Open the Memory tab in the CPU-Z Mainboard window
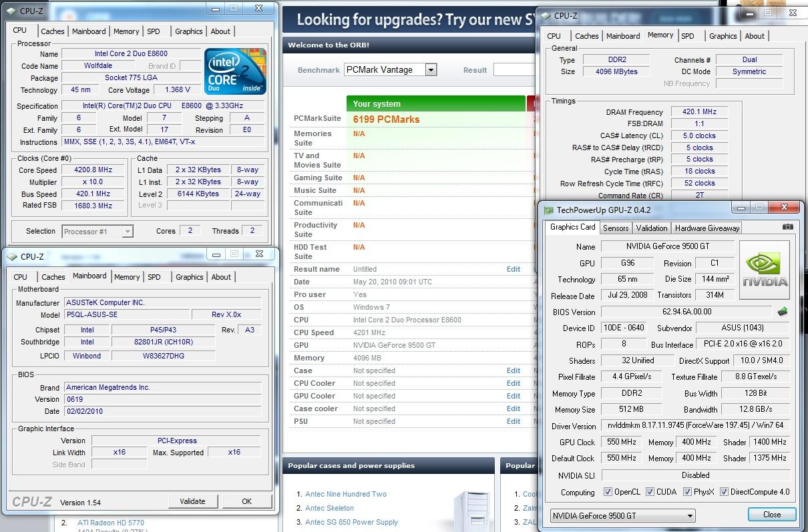The image size is (808, 532). 127,277
